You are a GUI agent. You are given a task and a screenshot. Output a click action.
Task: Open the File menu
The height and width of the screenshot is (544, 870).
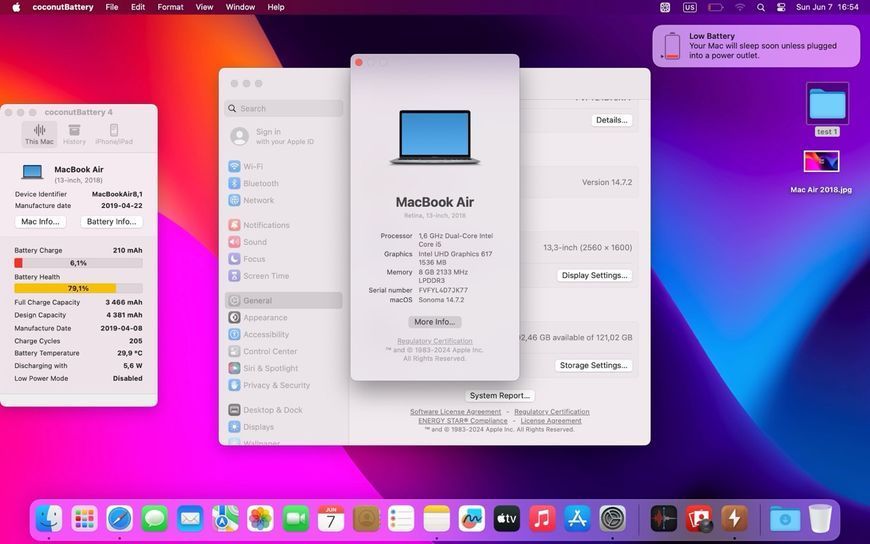tap(112, 7)
